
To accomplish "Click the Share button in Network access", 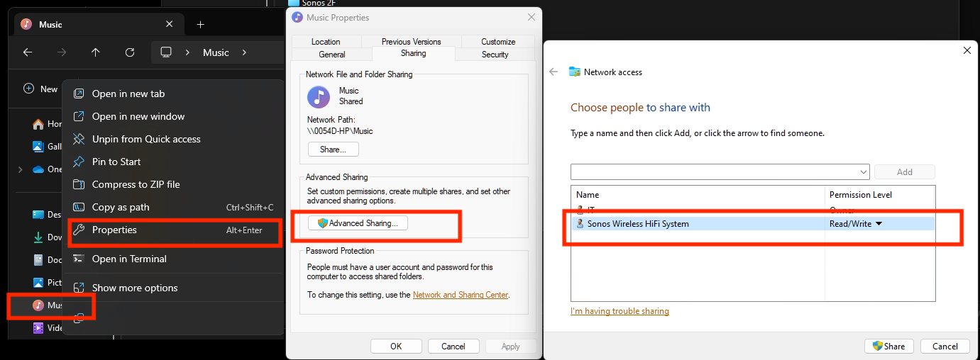I will coord(888,347).
